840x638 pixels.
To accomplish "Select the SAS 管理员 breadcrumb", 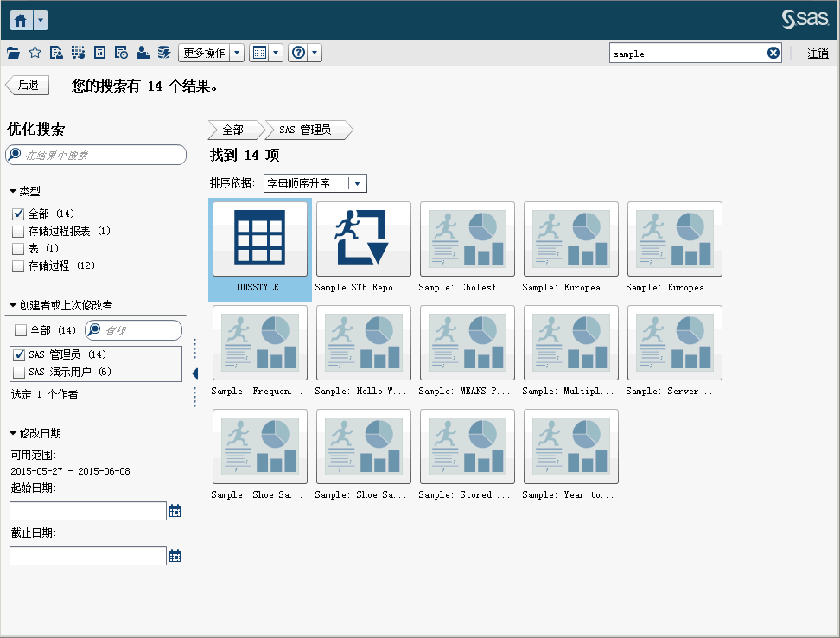I will (305, 131).
